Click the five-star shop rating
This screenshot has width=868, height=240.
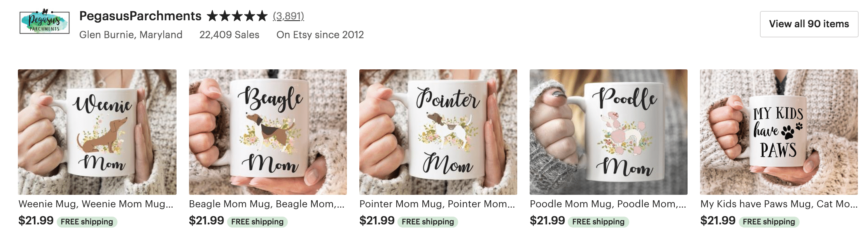[237, 16]
